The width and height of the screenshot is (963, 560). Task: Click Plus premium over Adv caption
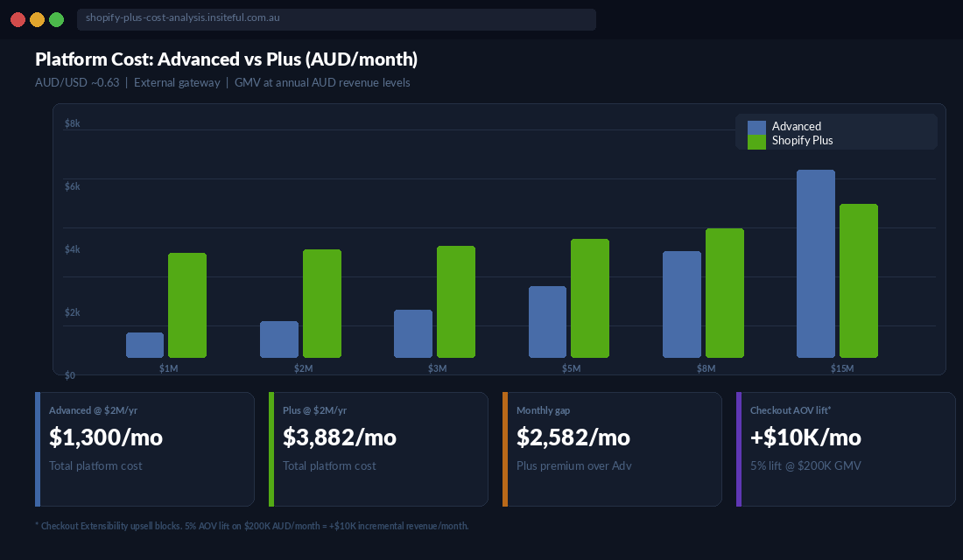(x=573, y=465)
